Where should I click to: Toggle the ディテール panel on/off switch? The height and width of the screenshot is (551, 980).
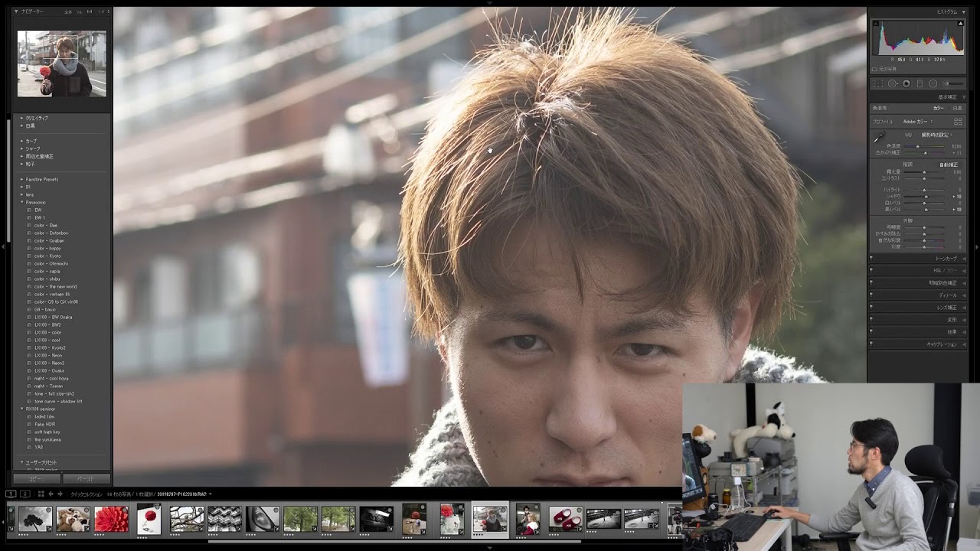coord(871,295)
